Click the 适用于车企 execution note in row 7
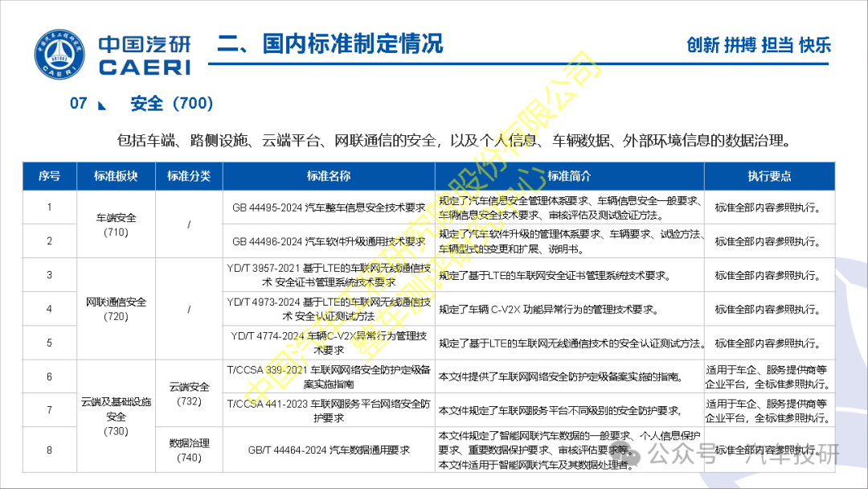The height and width of the screenshot is (489, 868). point(768,410)
